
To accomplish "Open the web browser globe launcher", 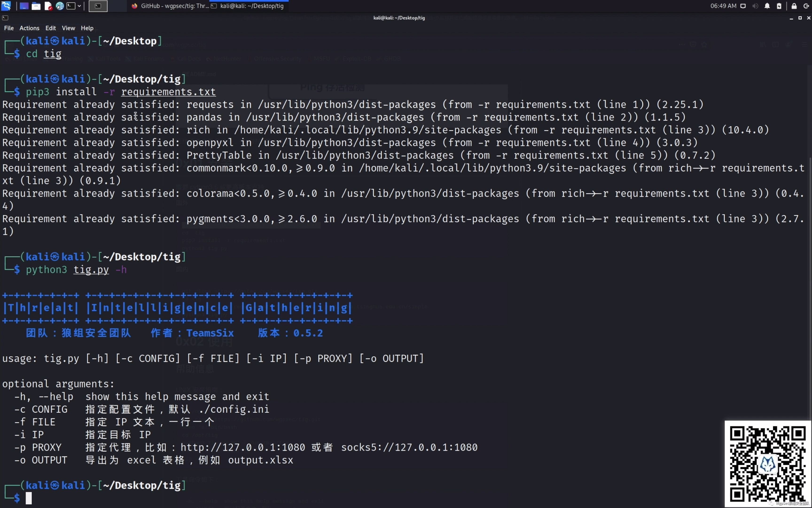I will pos(60,6).
